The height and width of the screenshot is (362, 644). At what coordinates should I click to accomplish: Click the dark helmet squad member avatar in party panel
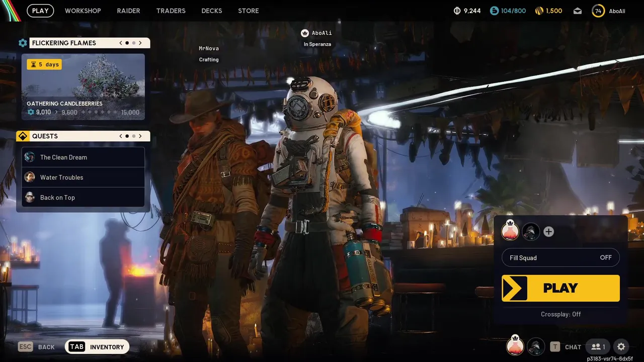(531, 232)
